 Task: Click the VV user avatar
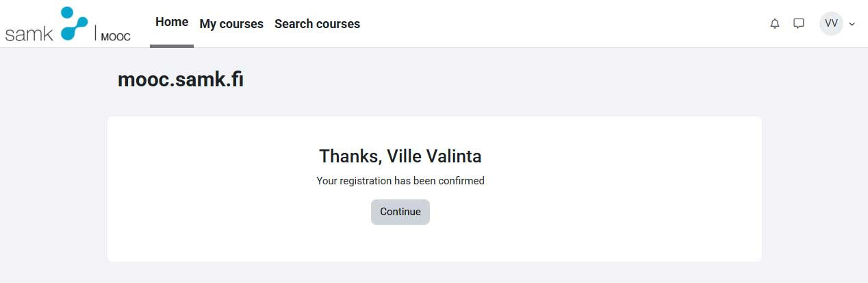click(831, 23)
